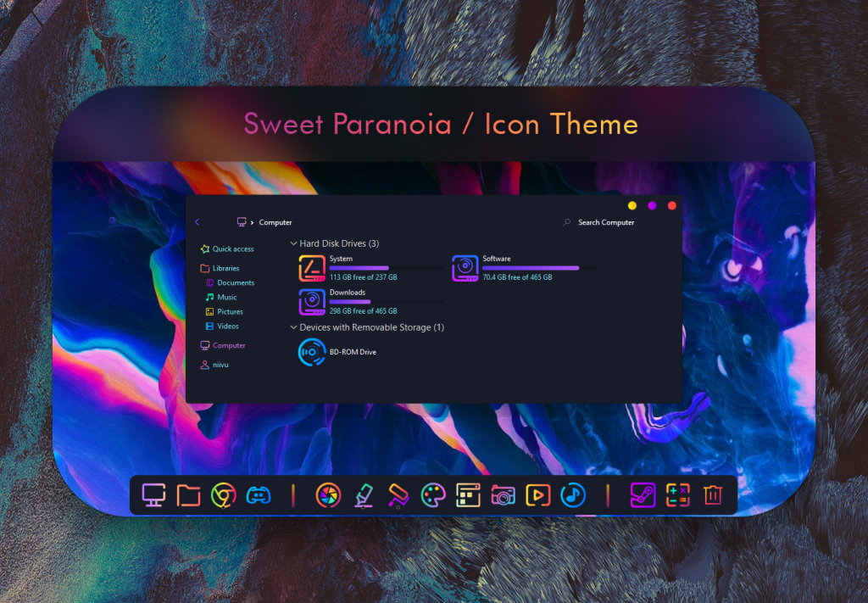Open Google Chrome from the dock

click(223, 494)
